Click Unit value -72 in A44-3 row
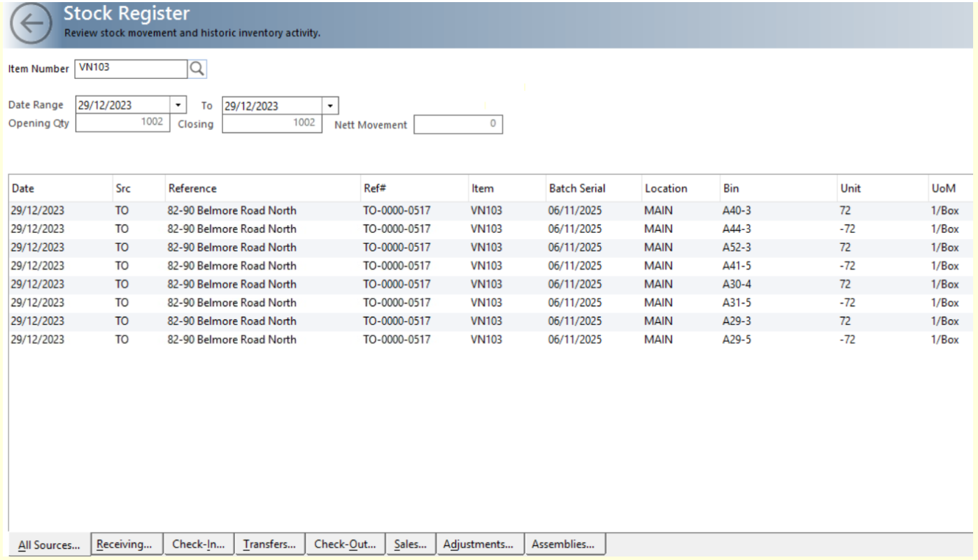Screen dimensions: 978x560 847,229
